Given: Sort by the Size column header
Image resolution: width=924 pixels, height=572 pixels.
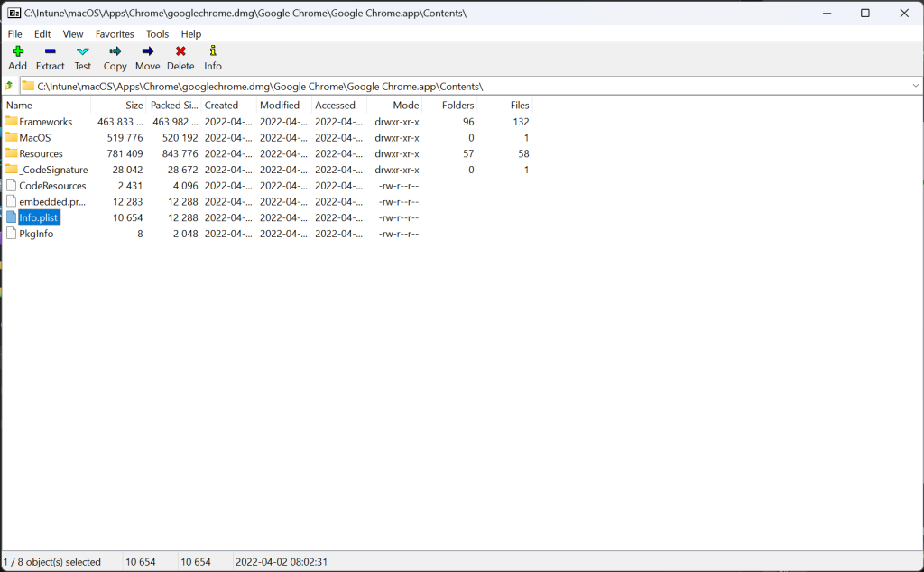Looking at the screenshot, I should [118, 106].
